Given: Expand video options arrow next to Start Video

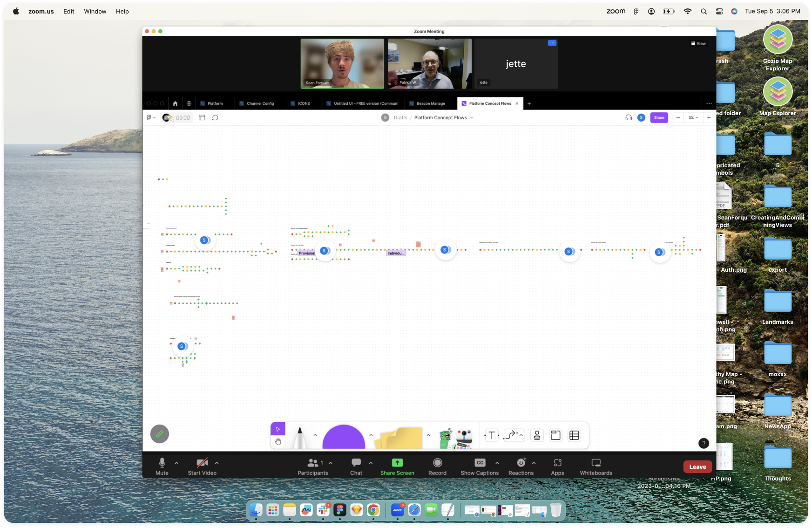Looking at the screenshot, I should coord(217,463).
